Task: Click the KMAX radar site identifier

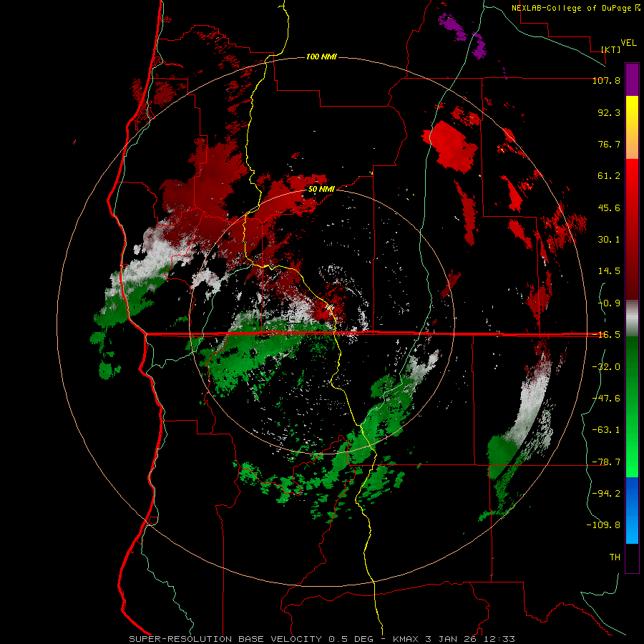Action: (x=406, y=639)
